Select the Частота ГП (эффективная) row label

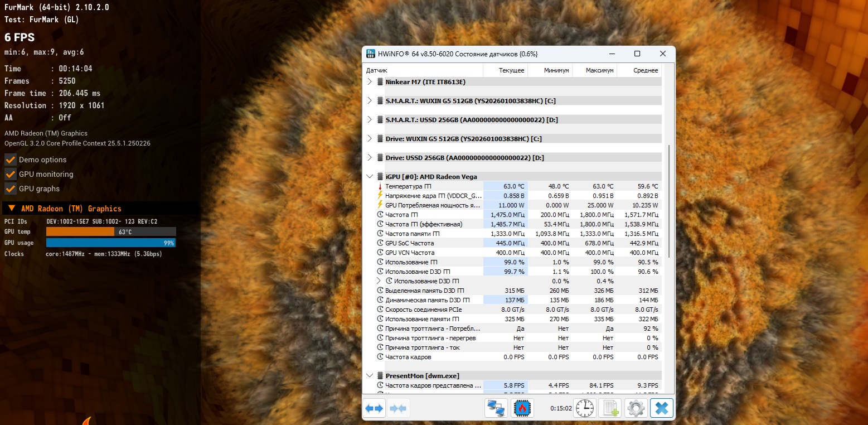pos(424,224)
